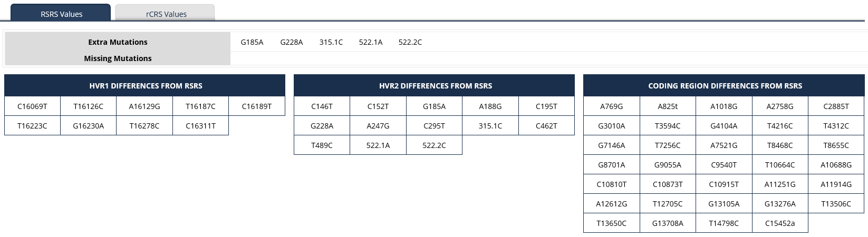Select the Missing Mutations row label

tap(118, 58)
